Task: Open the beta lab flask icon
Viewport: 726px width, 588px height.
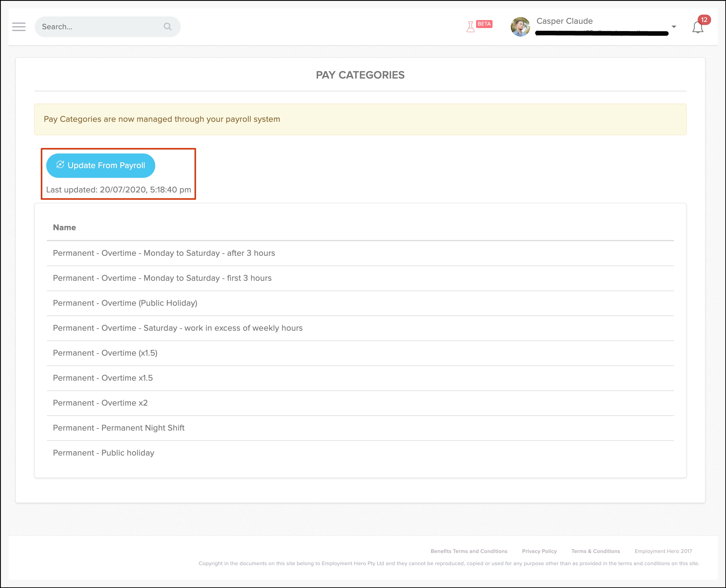Action: [471, 27]
